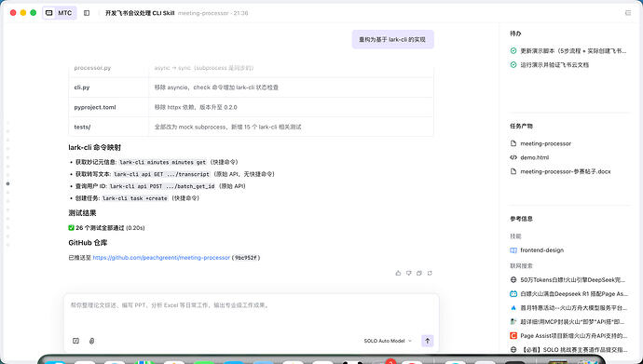This screenshot has width=643, height=364.
Task: Click the conversation title 开发飞书会议处理 CLI Skill
Action: [140, 13]
